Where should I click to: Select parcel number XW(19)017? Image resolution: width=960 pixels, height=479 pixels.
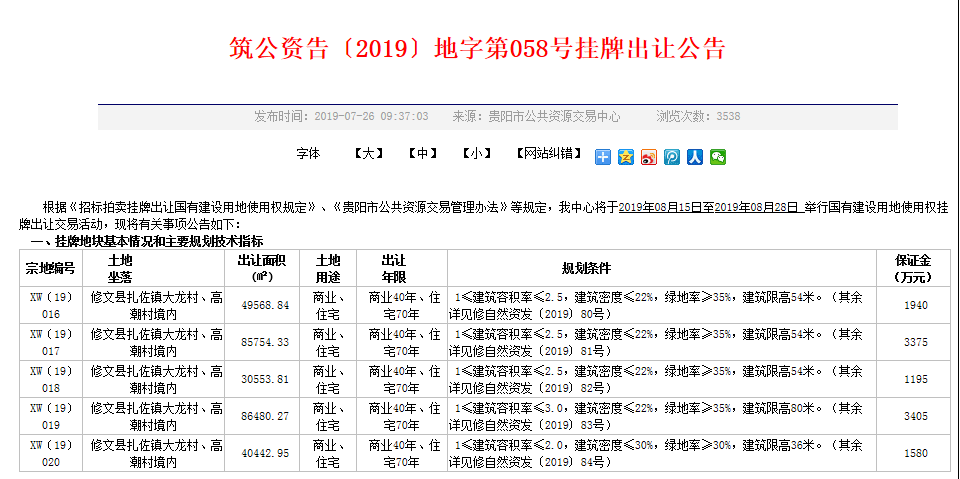click(51, 342)
